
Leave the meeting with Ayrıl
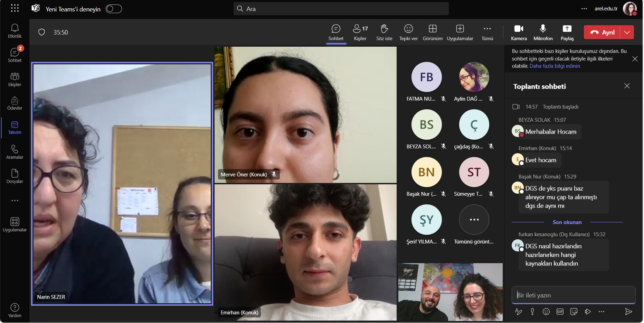[x=602, y=32]
